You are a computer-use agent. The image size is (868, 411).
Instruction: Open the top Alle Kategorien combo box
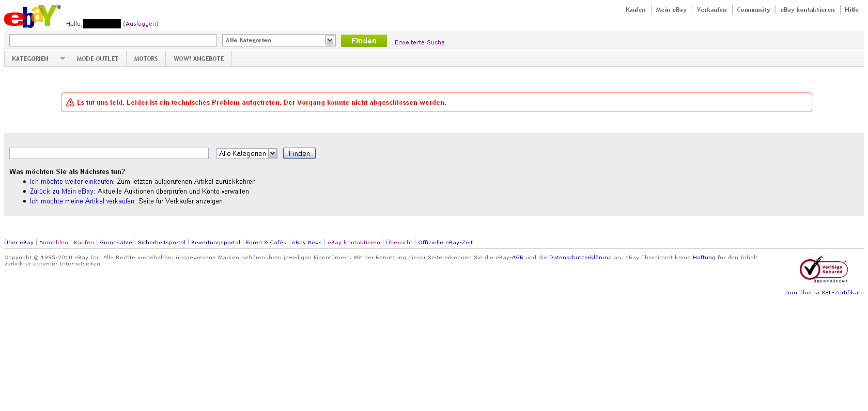(x=279, y=40)
